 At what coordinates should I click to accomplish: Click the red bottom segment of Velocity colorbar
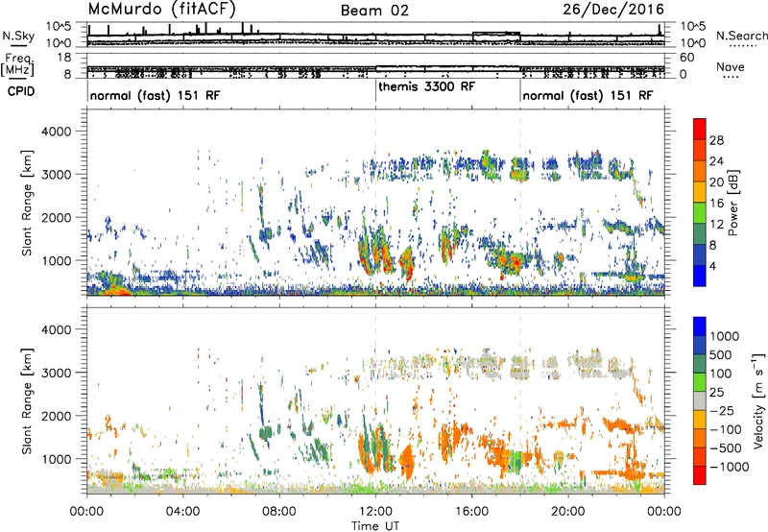point(700,475)
